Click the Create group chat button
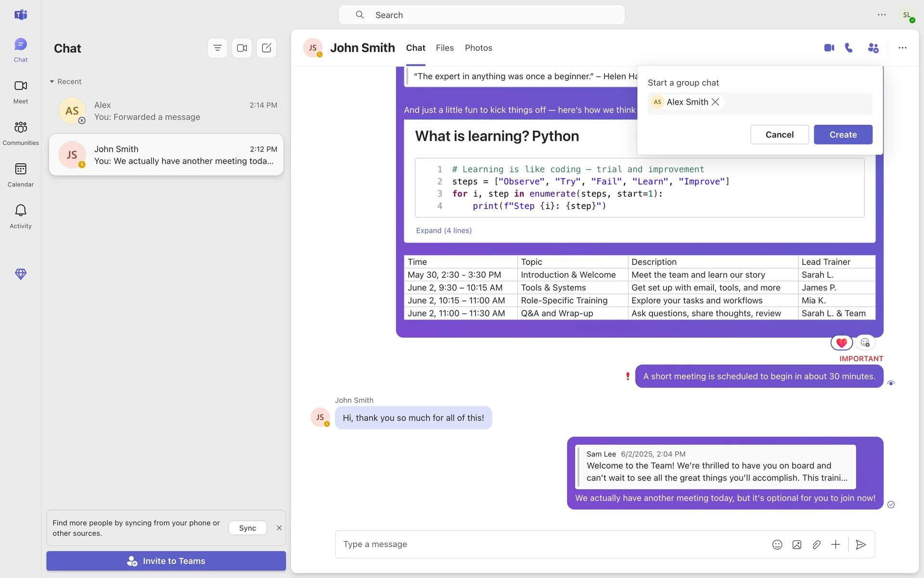Viewport: 924px width, 578px height. [x=843, y=134]
